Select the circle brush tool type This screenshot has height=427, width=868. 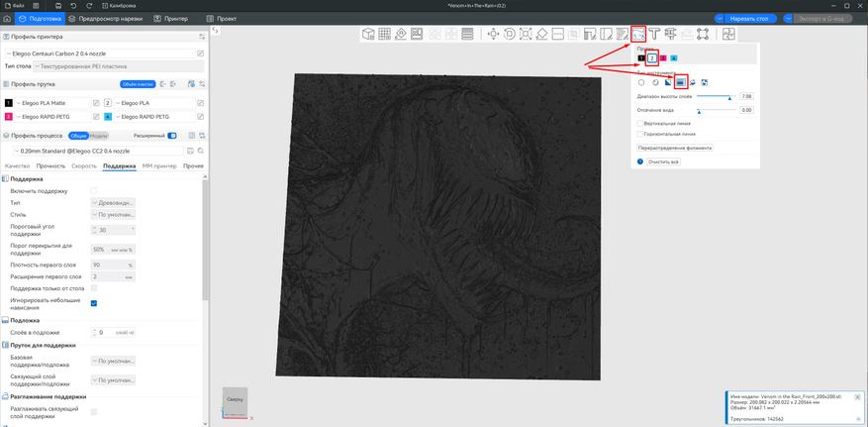641,82
